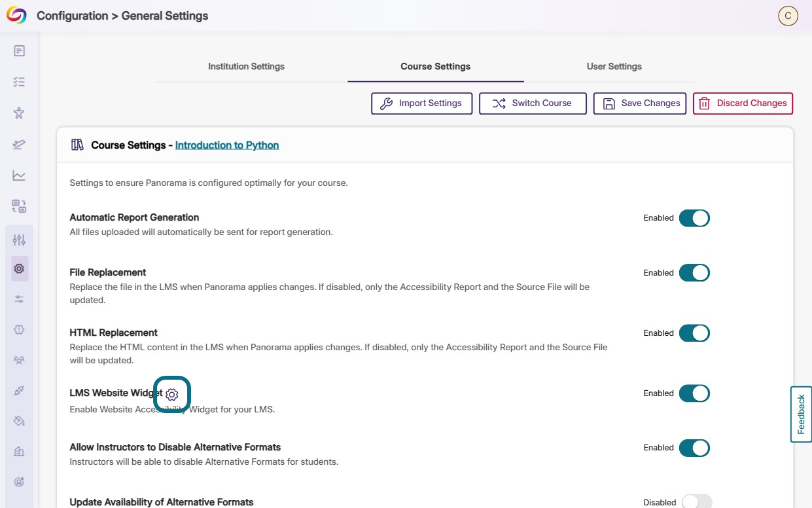Toggle the LMS Website Widget switch
The width and height of the screenshot is (812, 508).
click(694, 393)
